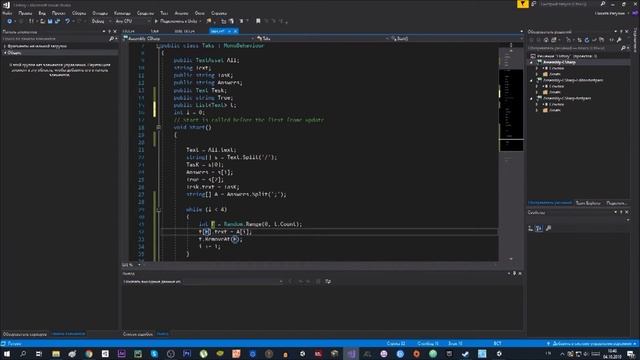Screen dimensions: 640x360
Task: Click Solution Explorer show all files icon
Action: coord(602,40)
